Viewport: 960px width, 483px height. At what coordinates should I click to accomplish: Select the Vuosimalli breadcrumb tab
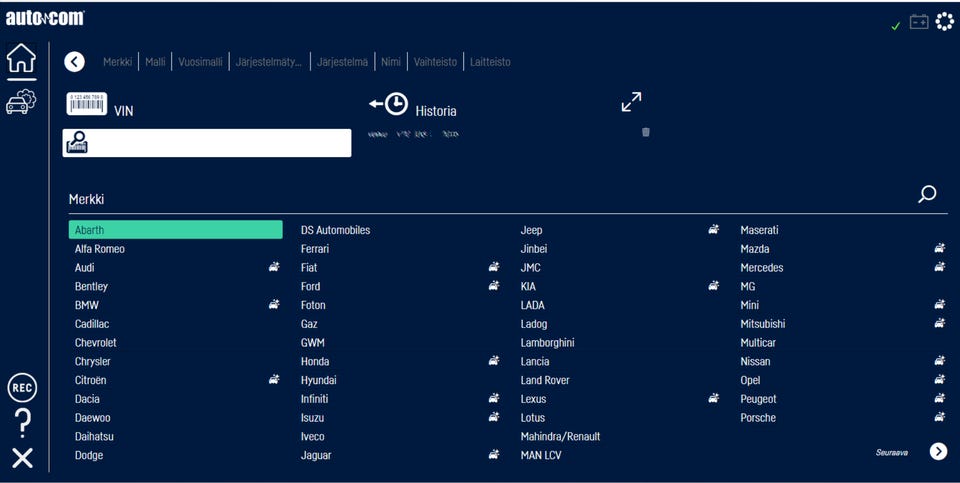[200, 62]
